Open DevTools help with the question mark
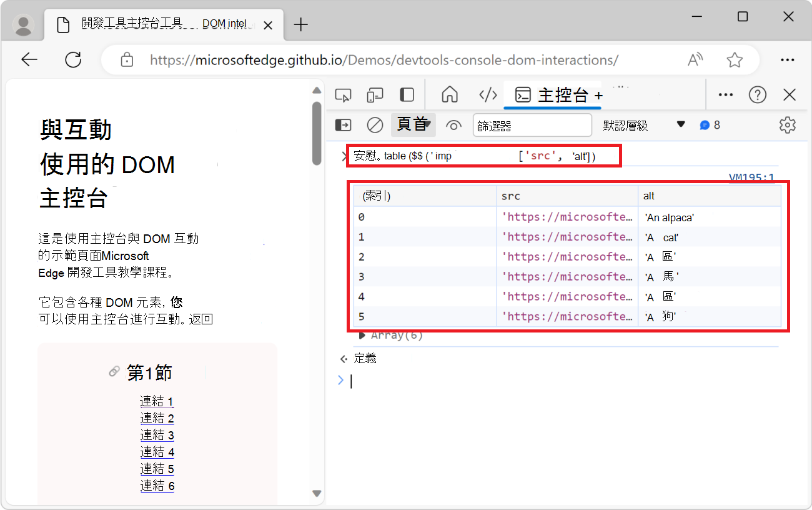This screenshot has width=812, height=510. pos(758,94)
